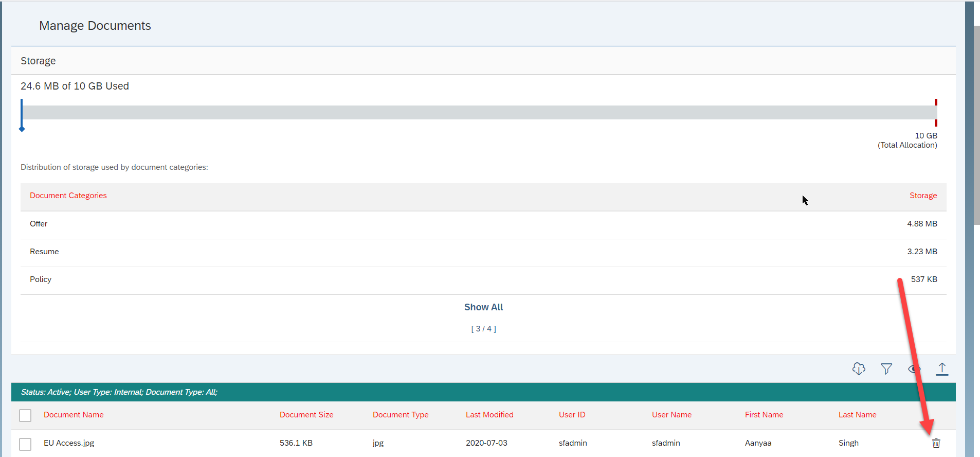Click the [ 3 / 4 ] count text

pos(483,329)
